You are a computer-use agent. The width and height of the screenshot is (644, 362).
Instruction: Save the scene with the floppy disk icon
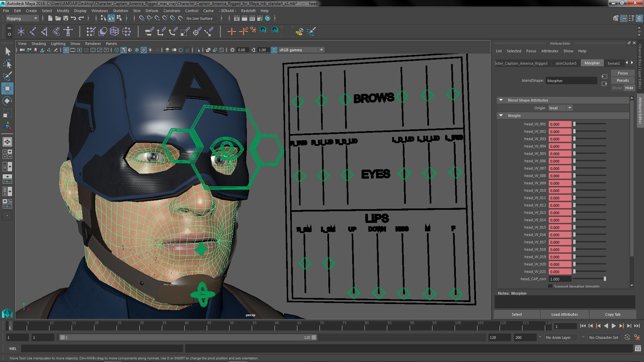[x=66, y=18]
